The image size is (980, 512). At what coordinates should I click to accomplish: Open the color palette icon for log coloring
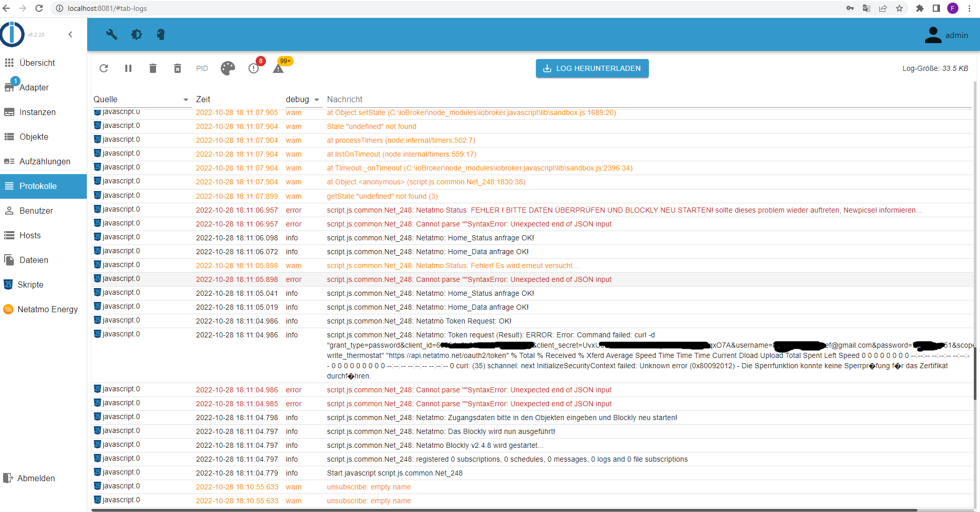(228, 68)
